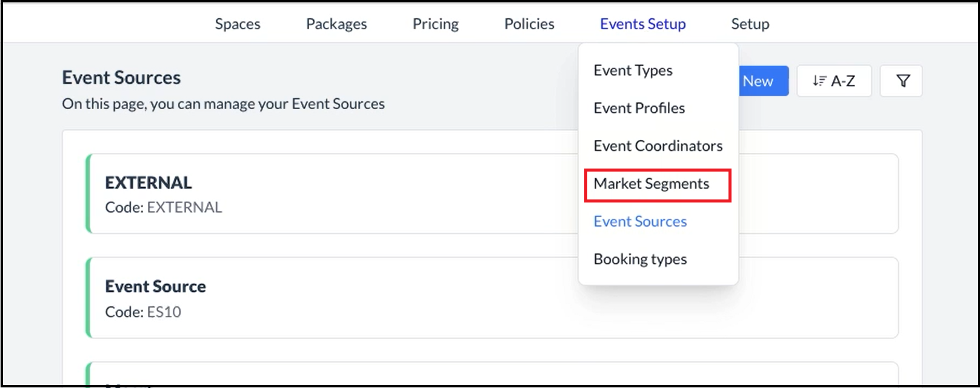Open the filter funnel icon
The width and height of the screenshot is (980, 388).
tap(902, 81)
